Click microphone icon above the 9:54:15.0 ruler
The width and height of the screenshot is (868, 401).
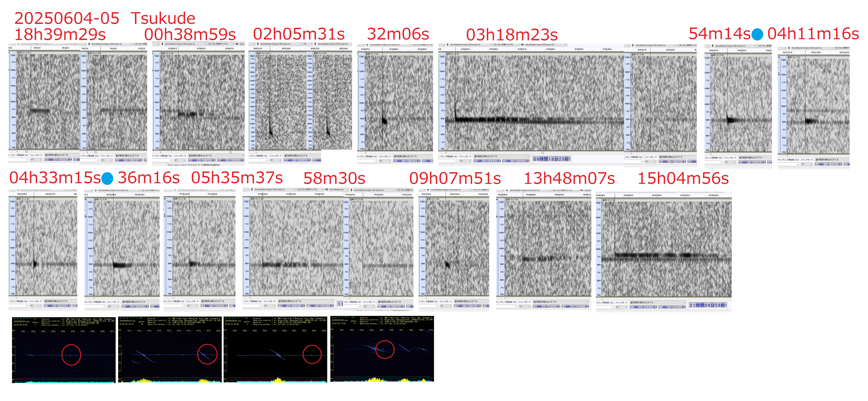(712, 46)
